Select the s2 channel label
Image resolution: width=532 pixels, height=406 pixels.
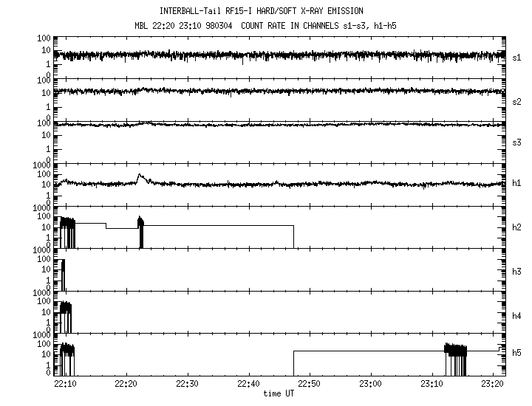coord(517,101)
